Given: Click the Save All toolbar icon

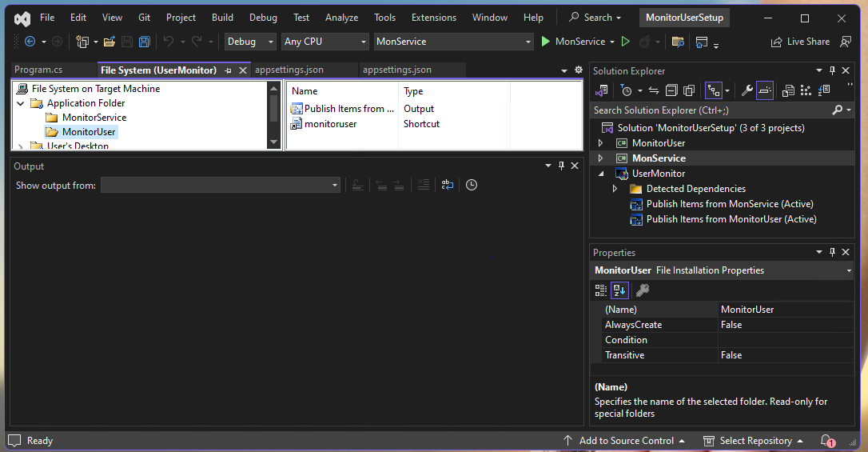Looking at the screenshot, I should point(145,42).
